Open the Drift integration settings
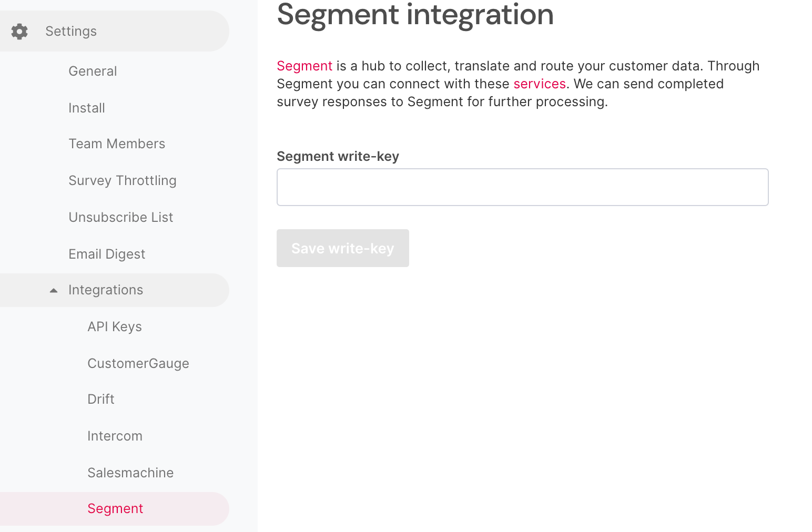 (100, 399)
